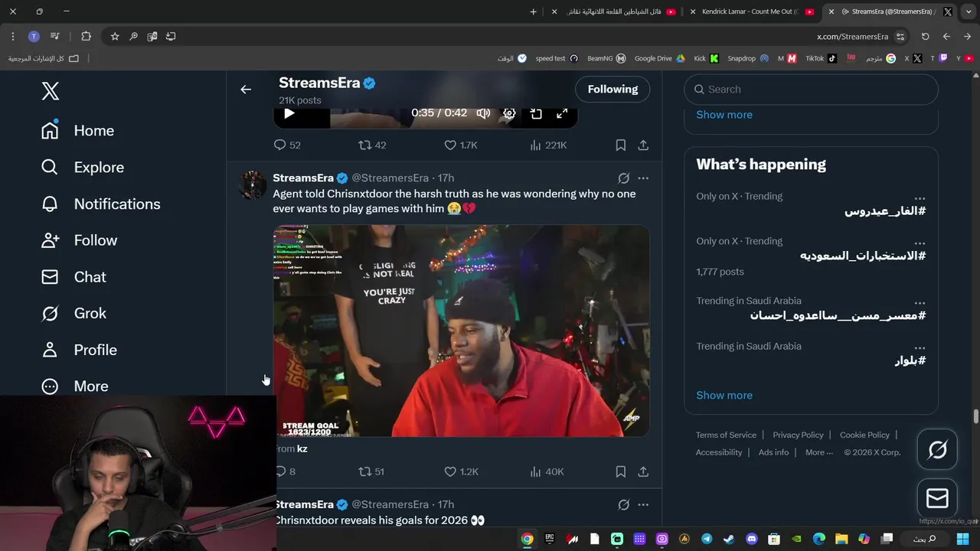The image size is (980, 551).
Task: Reply to the post with 8 comments
Action: coord(285,471)
